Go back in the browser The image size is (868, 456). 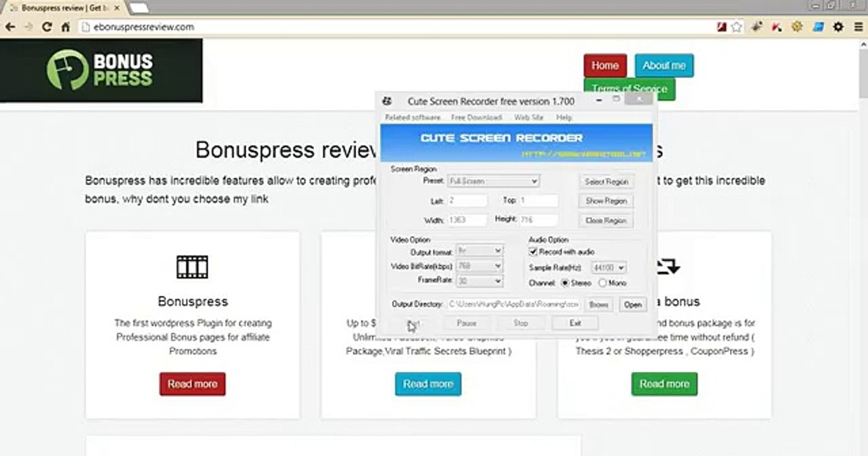point(10,27)
